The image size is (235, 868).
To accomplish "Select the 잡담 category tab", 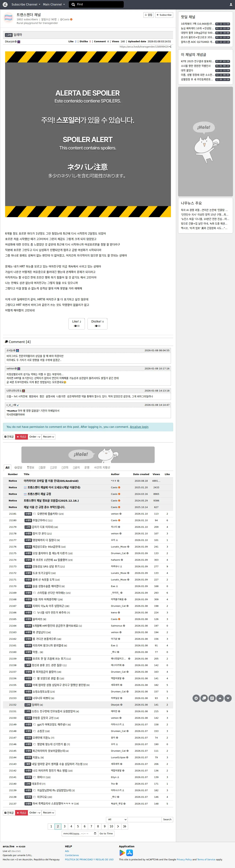I will click(x=18, y=467).
